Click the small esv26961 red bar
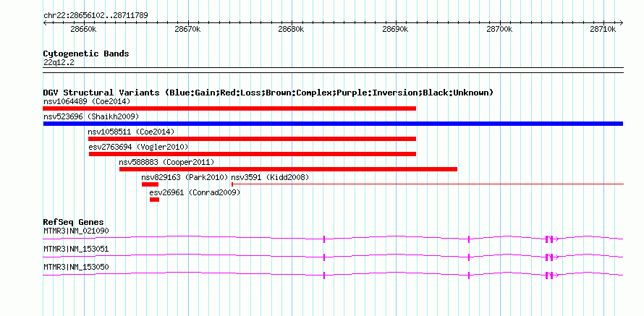Screen dimensions: 644x316 click(x=154, y=200)
